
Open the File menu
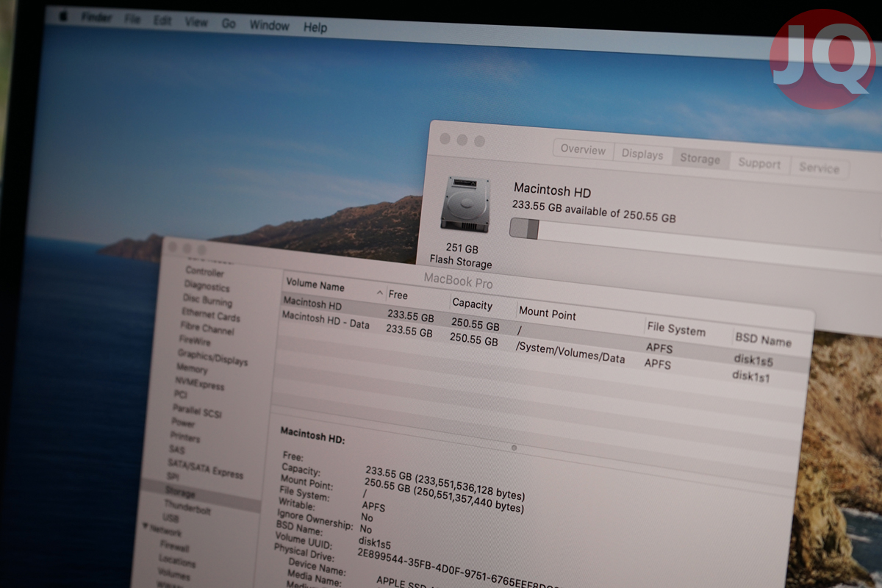pyautogui.click(x=132, y=20)
